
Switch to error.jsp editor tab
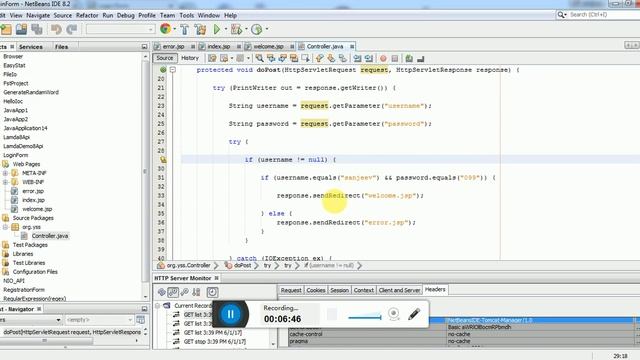[173, 47]
